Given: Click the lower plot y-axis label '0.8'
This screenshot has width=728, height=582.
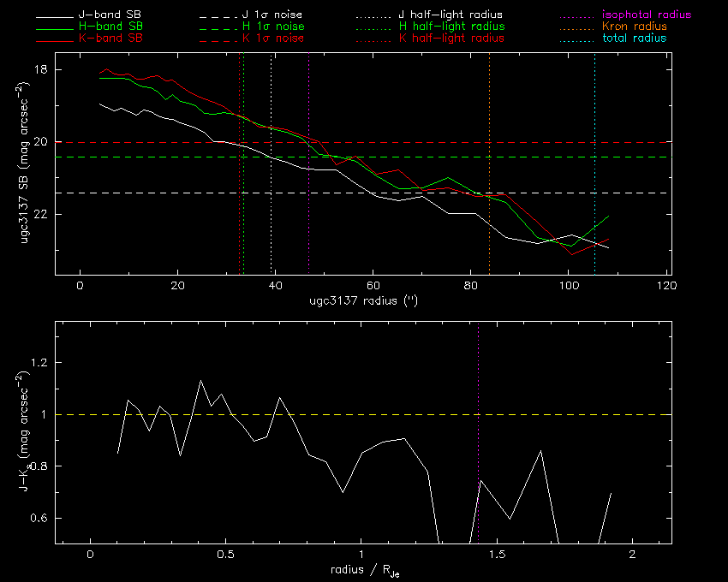Looking at the screenshot, I should [x=39, y=466].
